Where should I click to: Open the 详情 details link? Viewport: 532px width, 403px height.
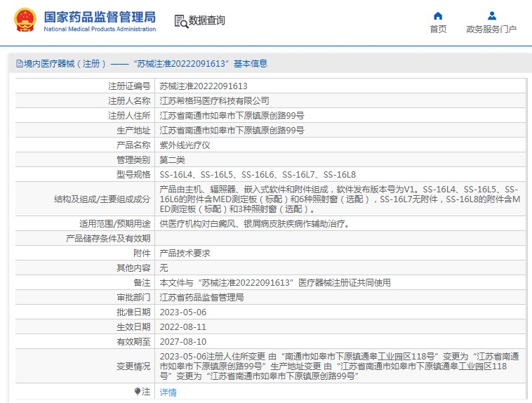point(168,392)
